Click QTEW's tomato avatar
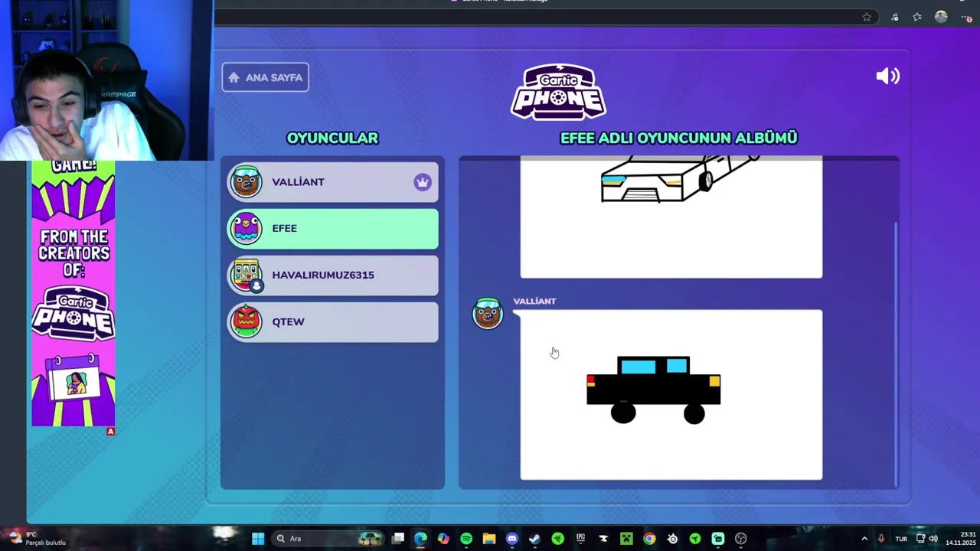Image resolution: width=980 pixels, height=551 pixels. [x=247, y=321]
